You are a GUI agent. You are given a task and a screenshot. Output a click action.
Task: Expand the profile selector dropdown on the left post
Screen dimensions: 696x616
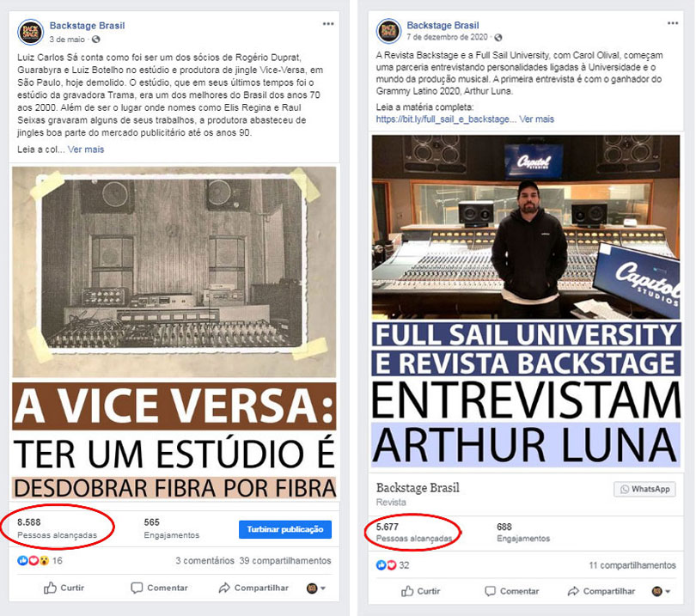pyautogui.click(x=316, y=588)
